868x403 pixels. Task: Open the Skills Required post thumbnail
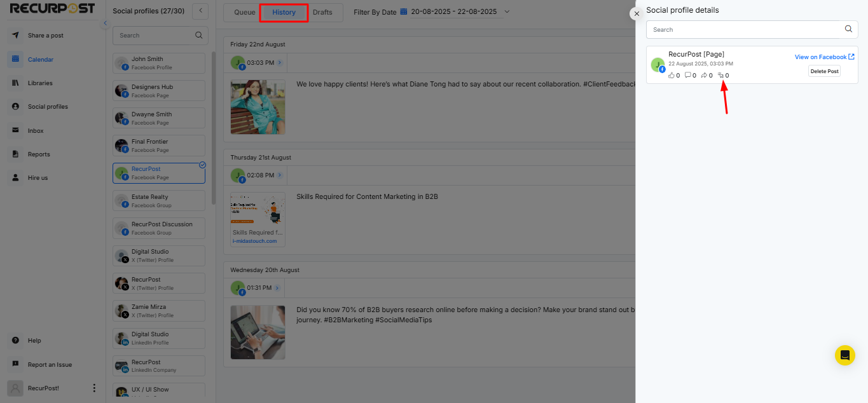(x=258, y=219)
